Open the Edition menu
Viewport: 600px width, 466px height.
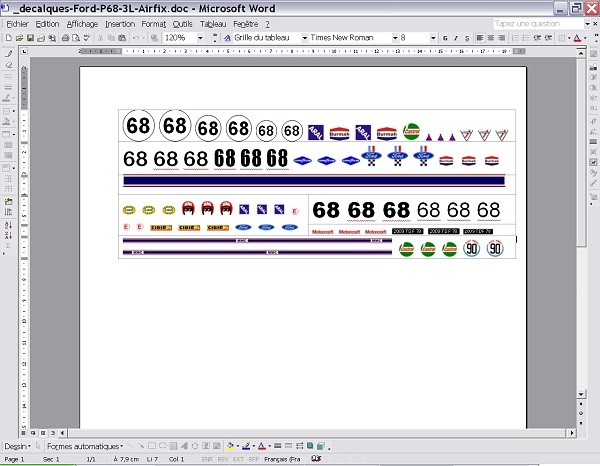47,24
